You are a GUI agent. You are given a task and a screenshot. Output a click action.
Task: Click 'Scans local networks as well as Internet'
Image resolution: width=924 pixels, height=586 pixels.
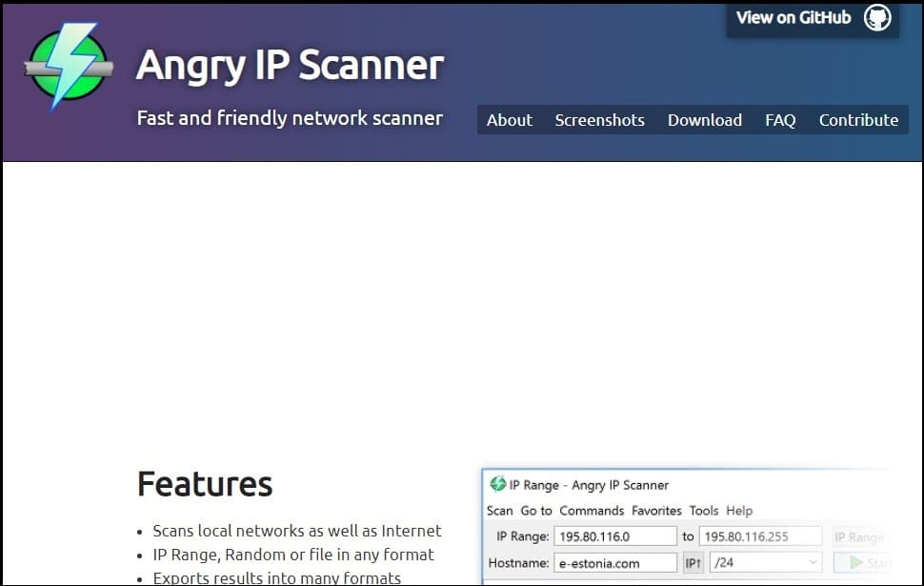click(297, 531)
